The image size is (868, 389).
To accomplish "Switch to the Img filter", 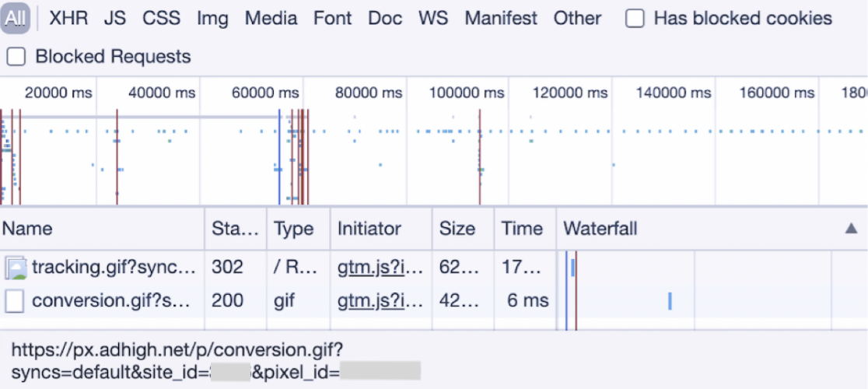I will point(212,19).
